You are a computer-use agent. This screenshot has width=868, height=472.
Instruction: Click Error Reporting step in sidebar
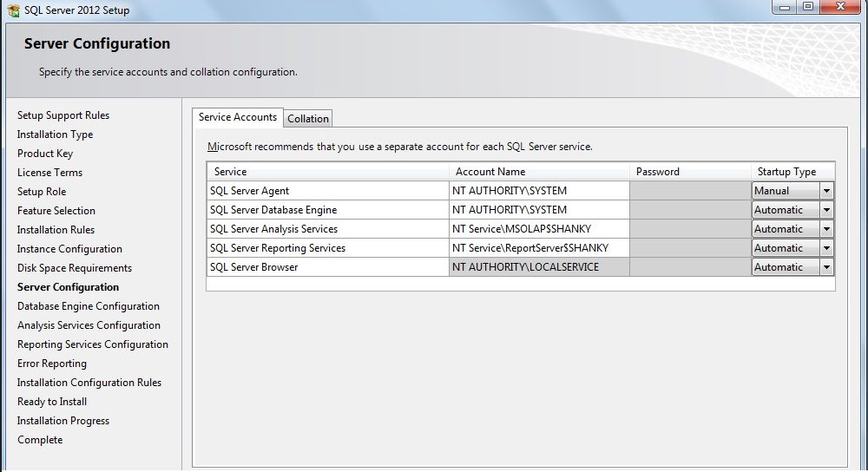pyautogui.click(x=52, y=364)
